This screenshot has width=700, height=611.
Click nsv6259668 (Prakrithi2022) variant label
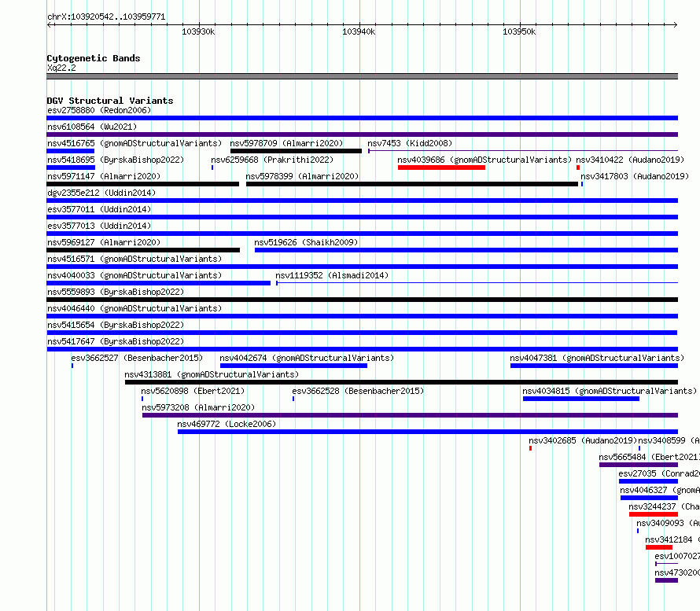click(x=272, y=160)
